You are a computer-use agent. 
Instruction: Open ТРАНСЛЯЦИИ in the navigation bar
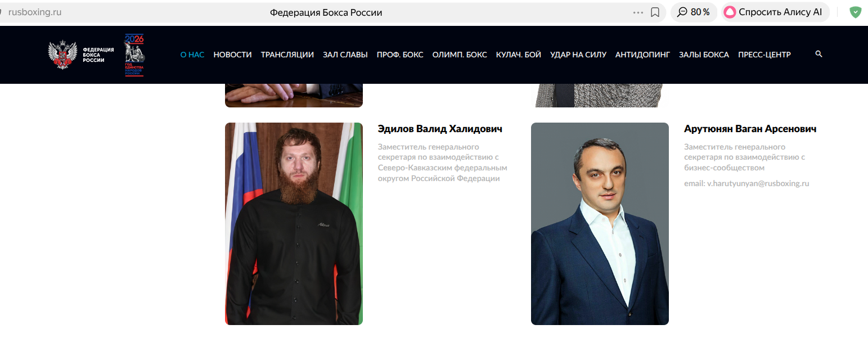287,55
